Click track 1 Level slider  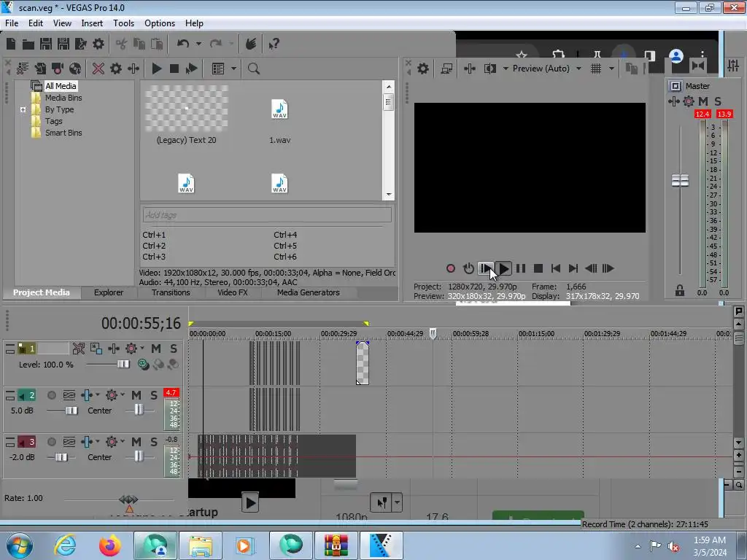pos(123,365)
